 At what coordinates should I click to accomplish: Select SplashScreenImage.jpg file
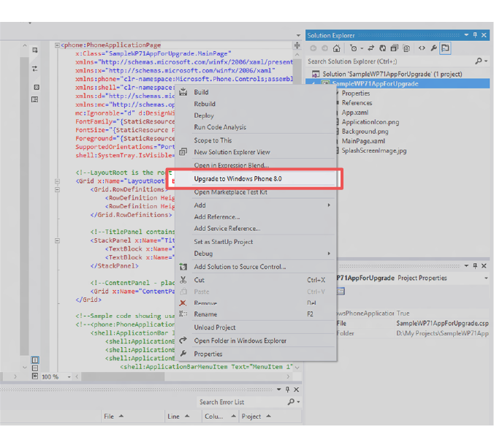tap(374, 151)
